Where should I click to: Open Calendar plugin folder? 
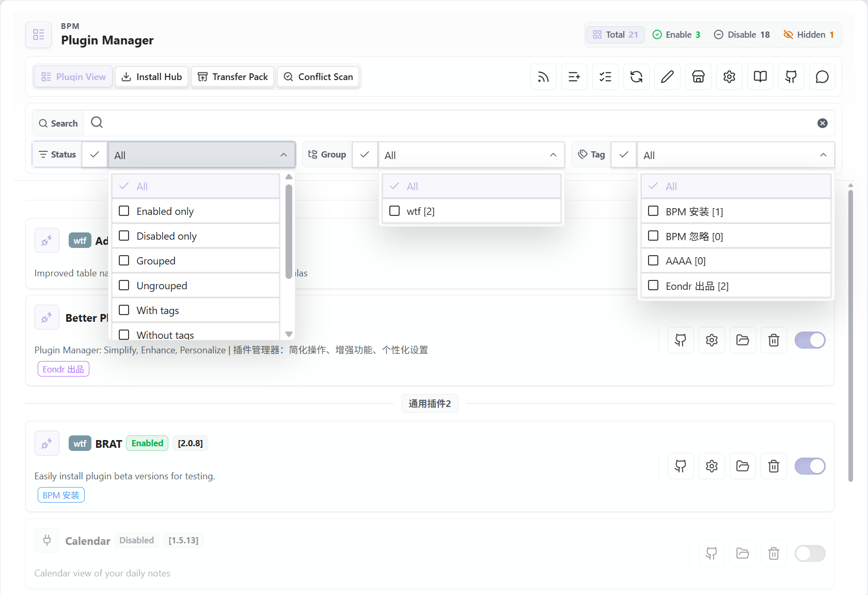[x=743, y=554]
